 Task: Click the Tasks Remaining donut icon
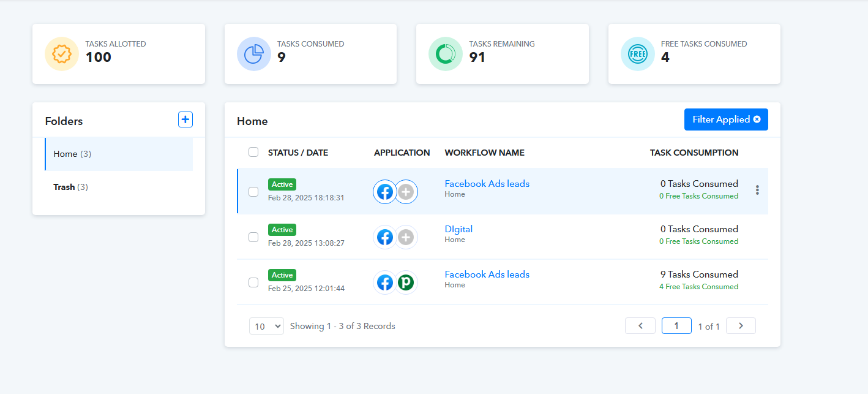click(446, 54)
